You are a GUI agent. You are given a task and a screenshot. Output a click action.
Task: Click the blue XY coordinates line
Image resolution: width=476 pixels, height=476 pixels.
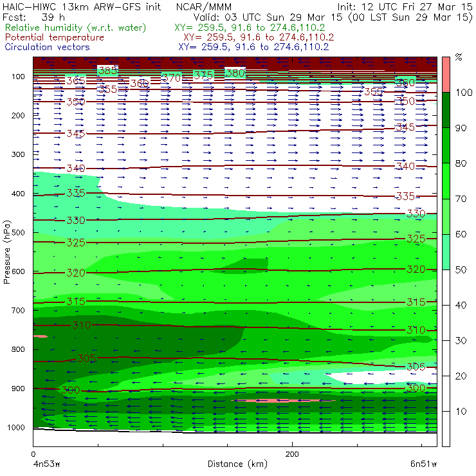253,47
